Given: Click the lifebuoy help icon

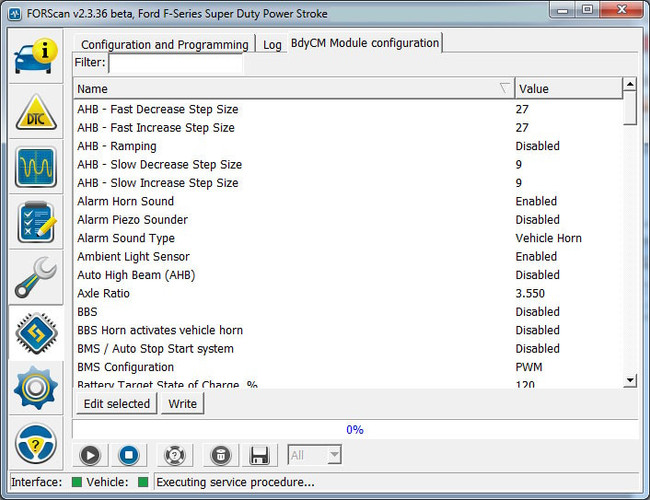Looking at the screenshot, I should (x=174, y=455).
